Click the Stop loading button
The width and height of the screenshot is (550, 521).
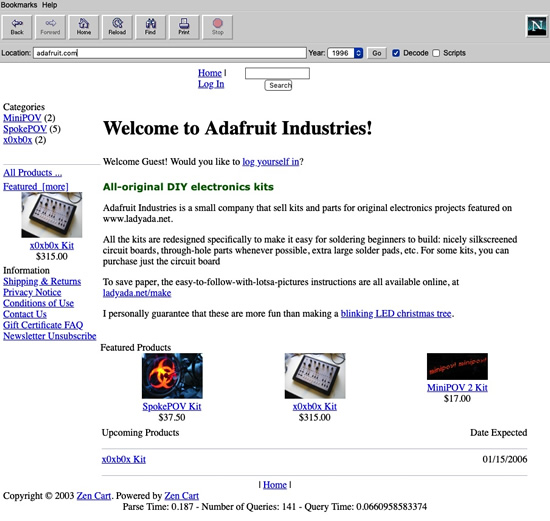point(217,27)
